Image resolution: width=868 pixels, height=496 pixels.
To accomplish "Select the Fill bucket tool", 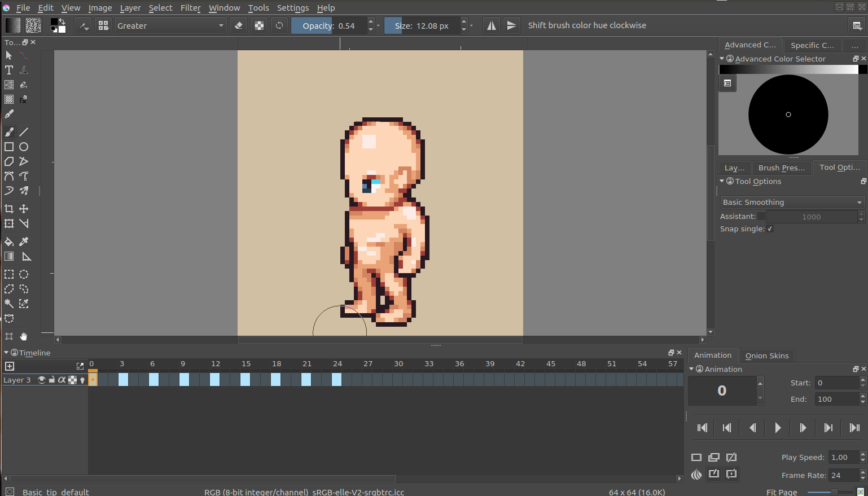I will click(x=8, y=242).
